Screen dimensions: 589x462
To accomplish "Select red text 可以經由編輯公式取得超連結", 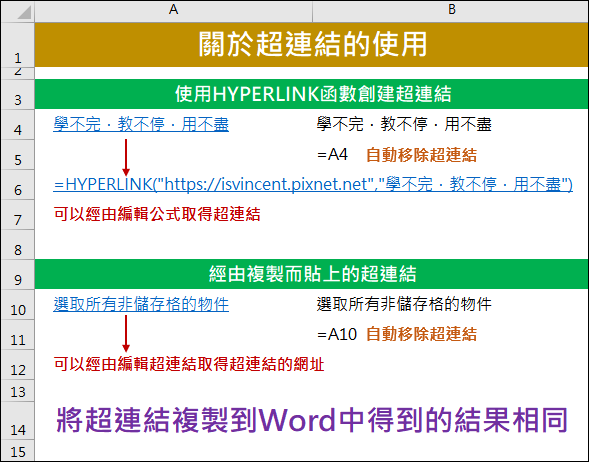I will pyautogui.click(x=157, y=214).
